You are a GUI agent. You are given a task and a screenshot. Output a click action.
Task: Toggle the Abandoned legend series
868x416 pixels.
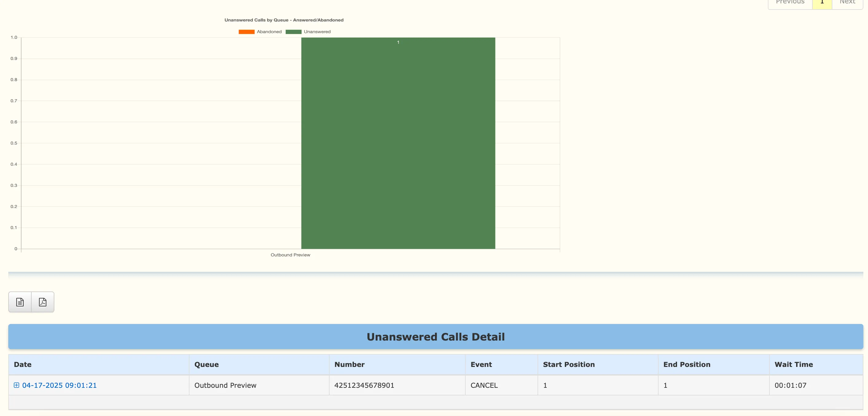[269, 31]
